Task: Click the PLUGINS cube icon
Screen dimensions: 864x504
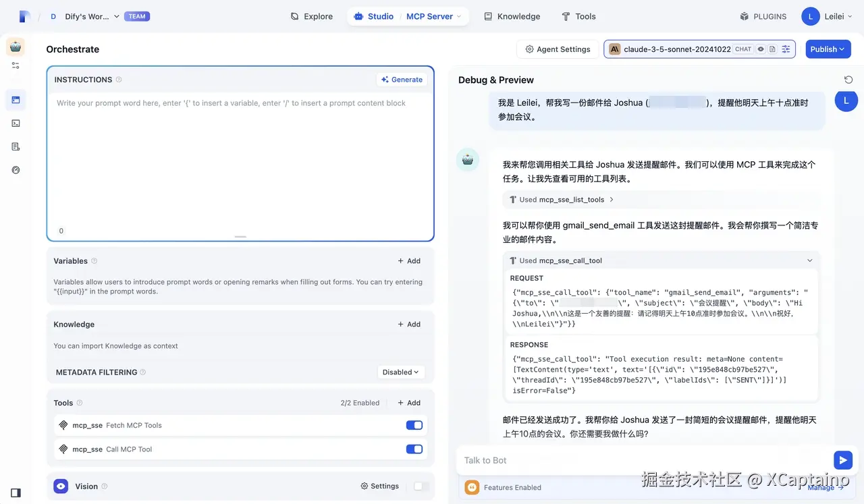Action: 745,16
